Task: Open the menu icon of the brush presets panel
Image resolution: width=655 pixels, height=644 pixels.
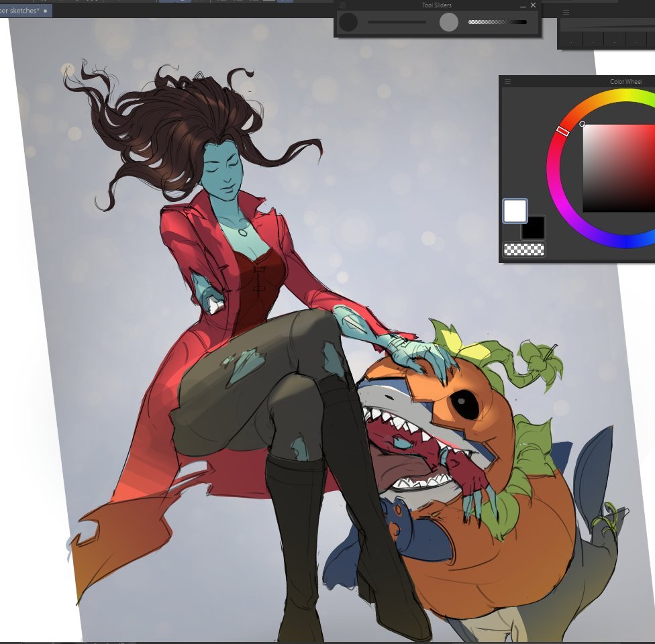Action: (566, 13)
